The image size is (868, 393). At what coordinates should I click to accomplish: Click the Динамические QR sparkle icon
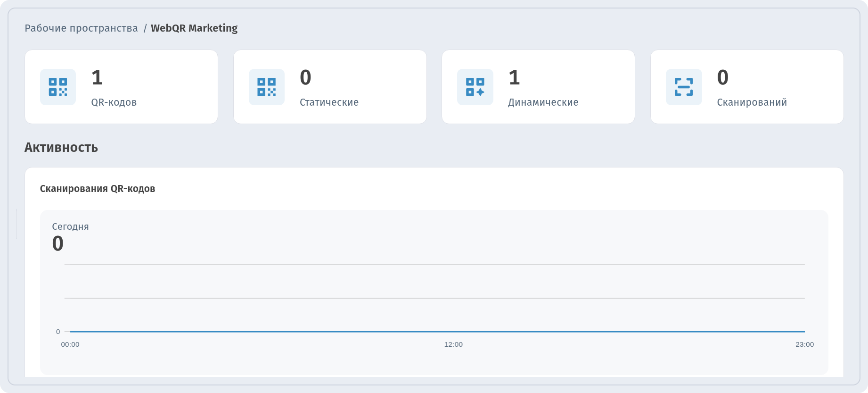pyautogui.click(x=475, y=87)
